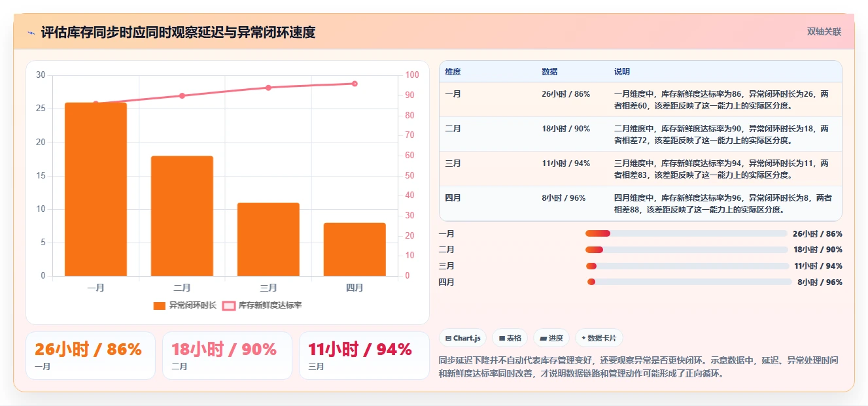Toggle the 库存新鲜度达标率 legend item
The width and height of the screenshot is (868, 406).
pos(262,305)
